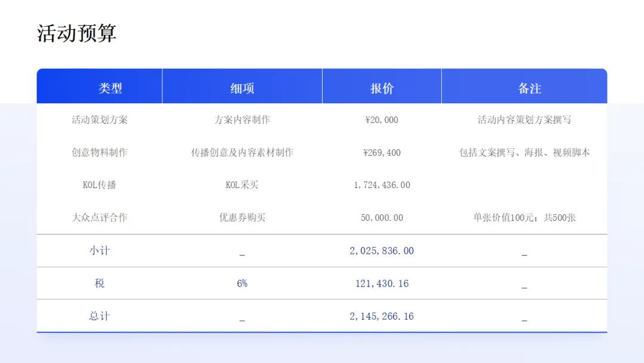Screen dimensions: 644x363
Task: Select the ¥269,400 price cell
Action: (382, 153)
